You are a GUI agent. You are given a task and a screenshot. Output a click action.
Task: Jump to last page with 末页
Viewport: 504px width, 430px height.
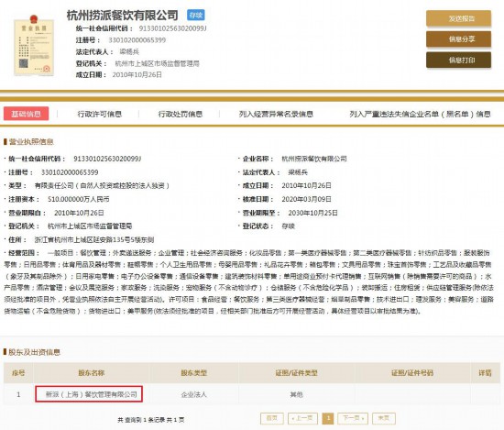pyautogui.click(x=384, y=418)
